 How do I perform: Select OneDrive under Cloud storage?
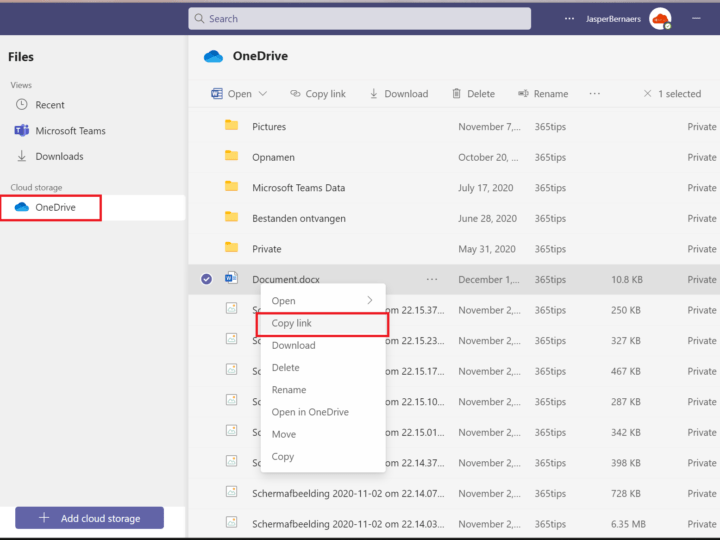click(93, 208)
